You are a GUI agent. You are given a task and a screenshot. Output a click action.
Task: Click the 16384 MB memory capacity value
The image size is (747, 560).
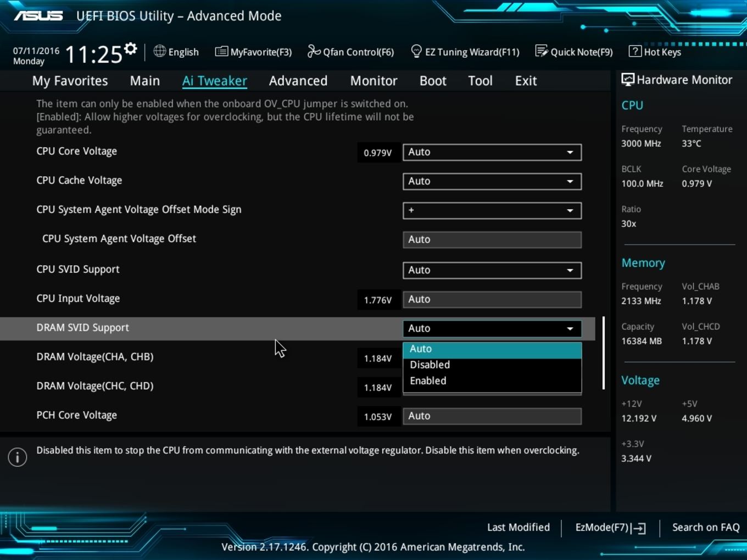coord(642,341)
